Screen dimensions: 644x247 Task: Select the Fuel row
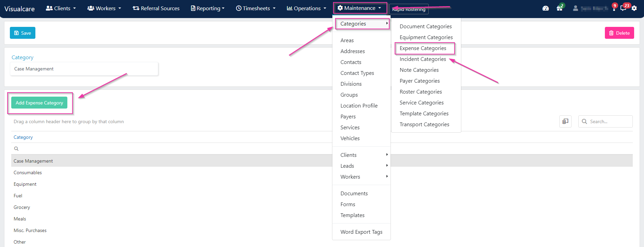[322, 196]
